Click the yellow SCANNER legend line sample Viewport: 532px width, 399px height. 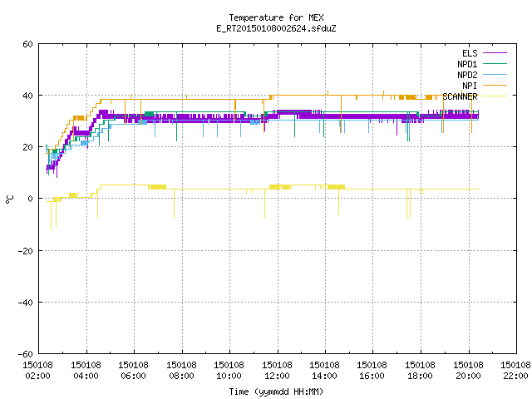[495, 96]
